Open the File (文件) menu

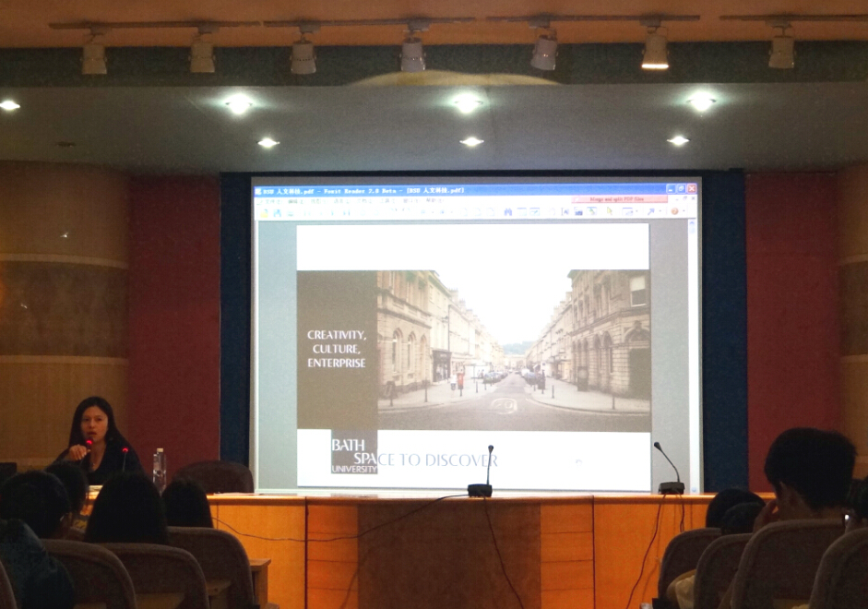point(269,200)
